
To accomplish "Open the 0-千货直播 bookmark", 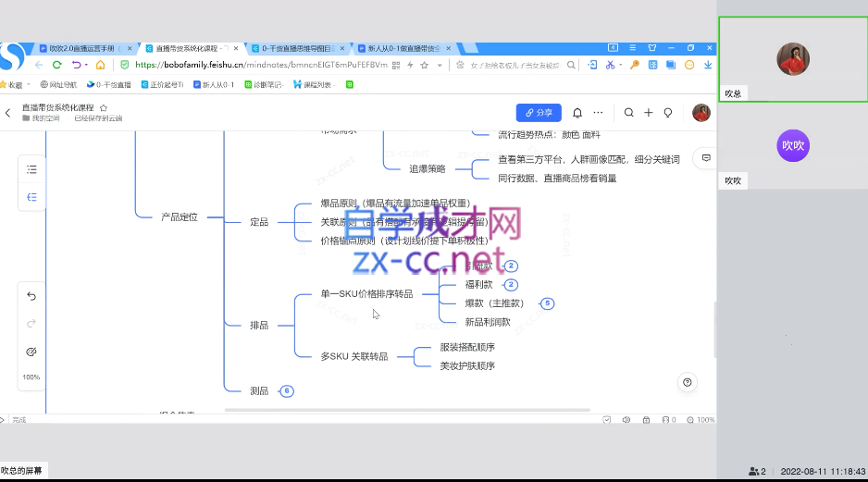I will point(109,85).
